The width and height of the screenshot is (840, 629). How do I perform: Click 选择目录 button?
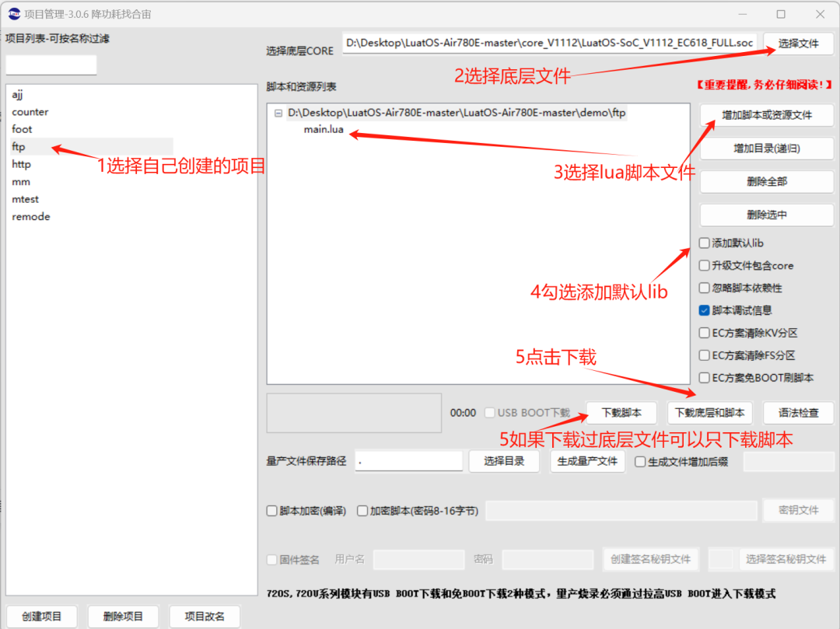504,461
